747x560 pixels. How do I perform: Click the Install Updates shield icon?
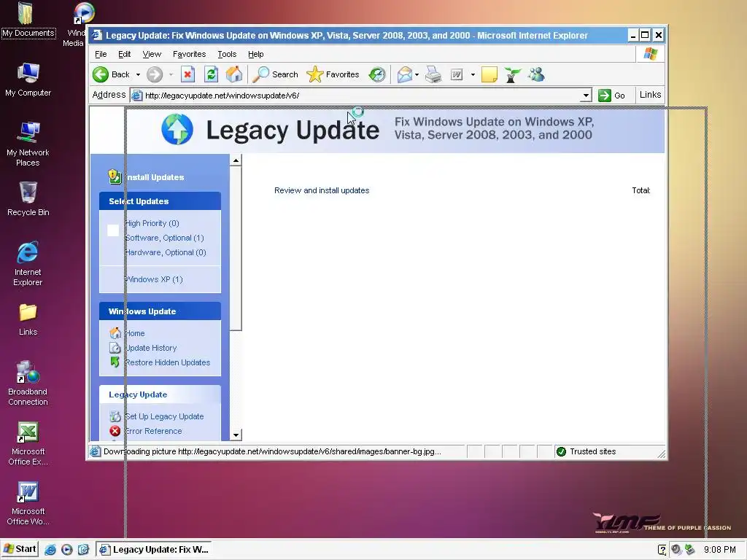point(115,176)
